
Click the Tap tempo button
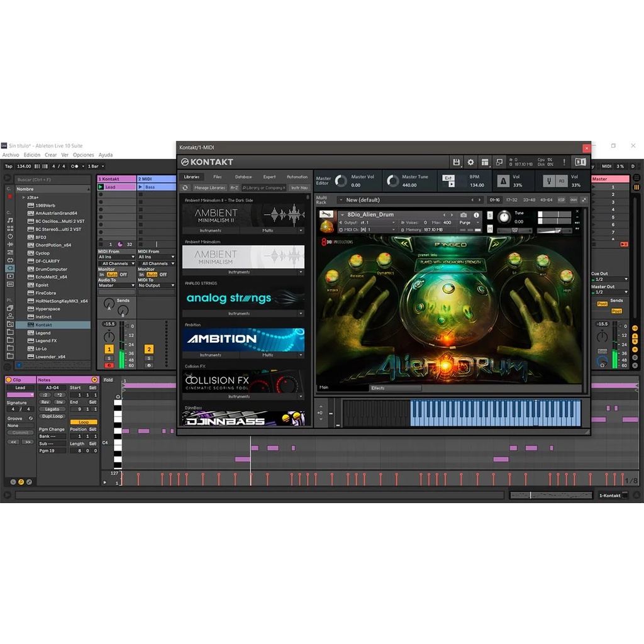pyautogui.click(x=9, y=166)
